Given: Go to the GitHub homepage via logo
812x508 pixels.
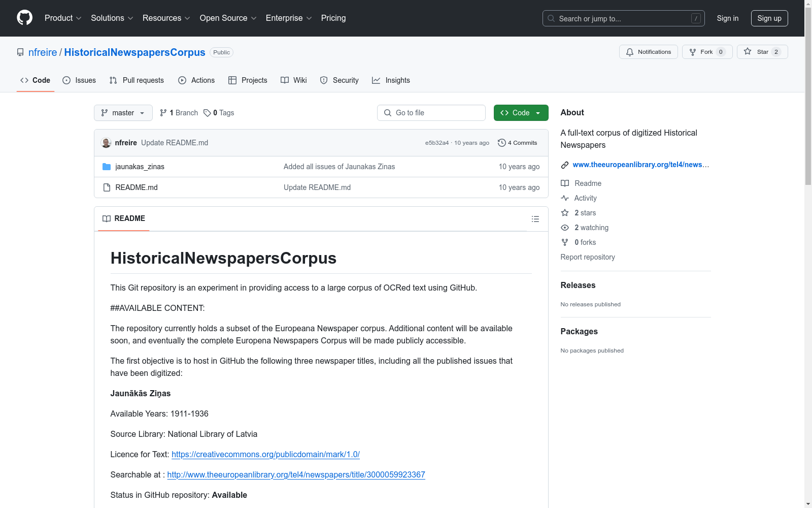Looking at the screenshot, I should [x=24, y=18].
